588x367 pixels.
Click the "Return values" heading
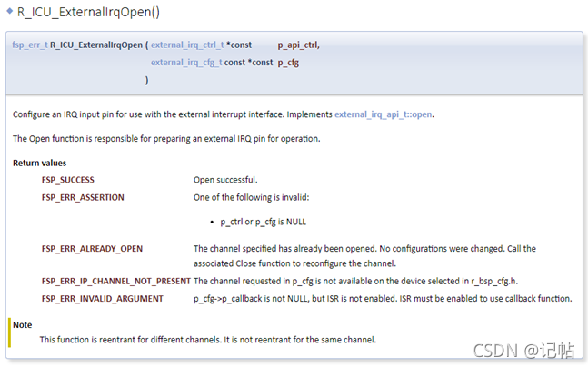39,164
